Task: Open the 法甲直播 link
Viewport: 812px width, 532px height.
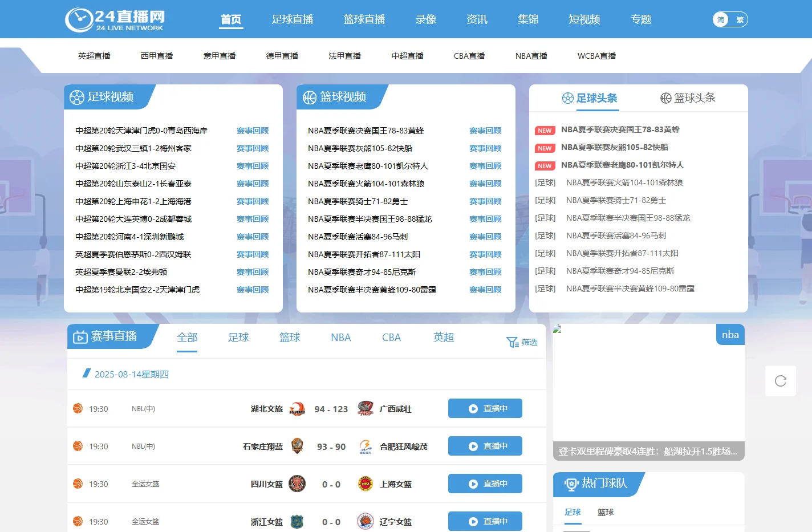Action: (345, 56)
